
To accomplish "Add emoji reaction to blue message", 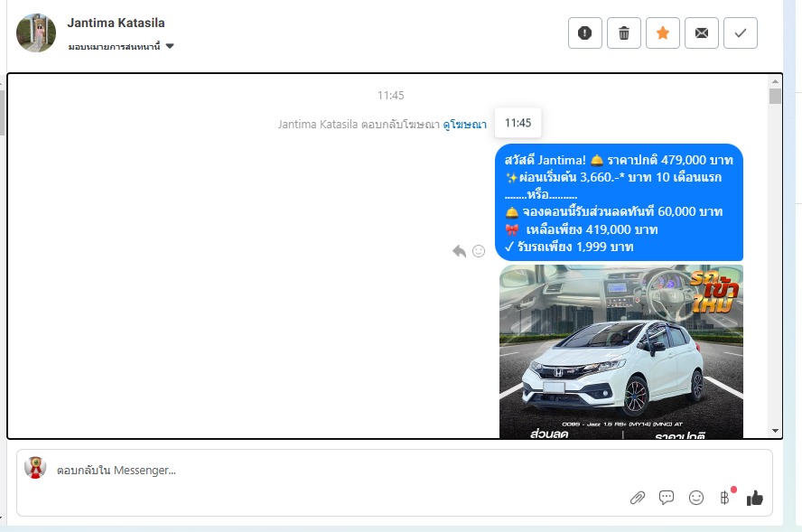I will pos(479,251).
